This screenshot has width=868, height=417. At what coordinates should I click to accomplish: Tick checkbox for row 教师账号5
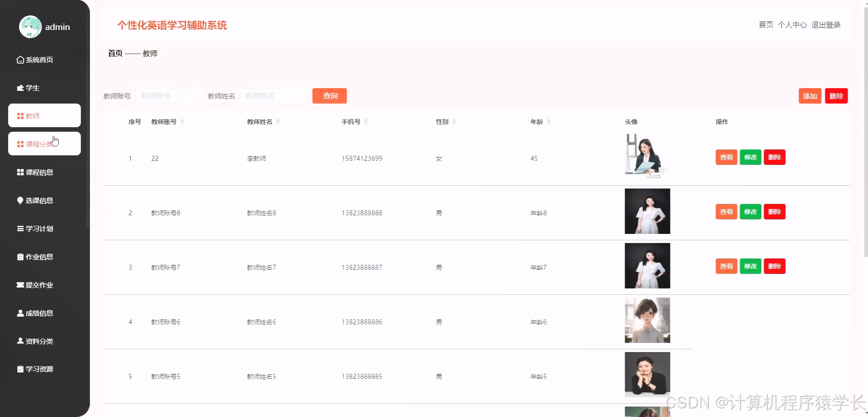pyautogui.click(x=109, y=377)
